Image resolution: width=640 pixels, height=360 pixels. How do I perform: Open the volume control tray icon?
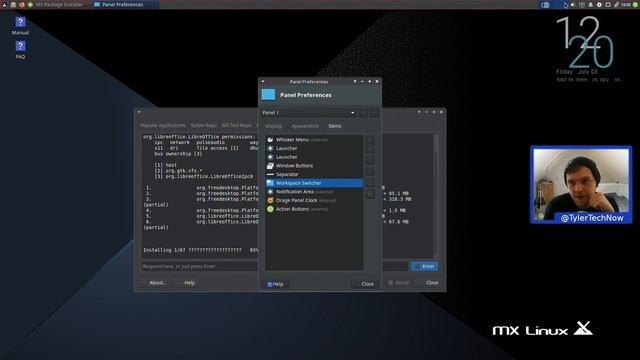pyautogui.click(x=573, y=4)
